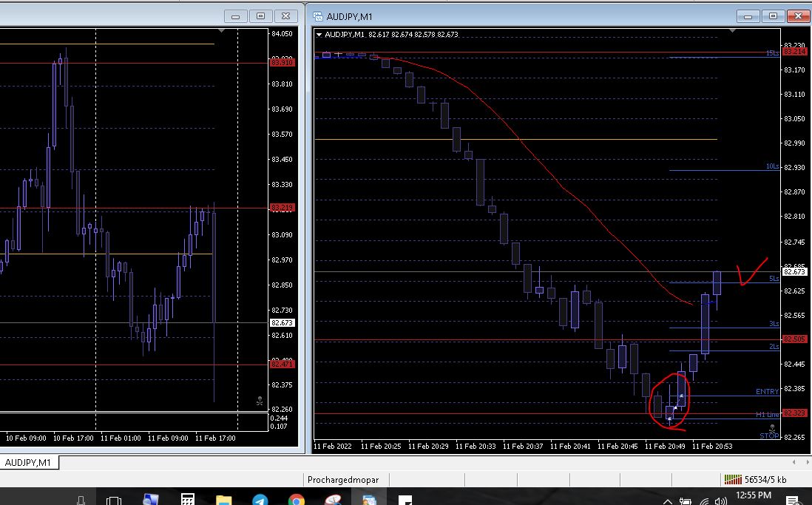Click the battery icon in system tray
The height and width of the screenshot is (505, 812).
click(x=685, y=501)
